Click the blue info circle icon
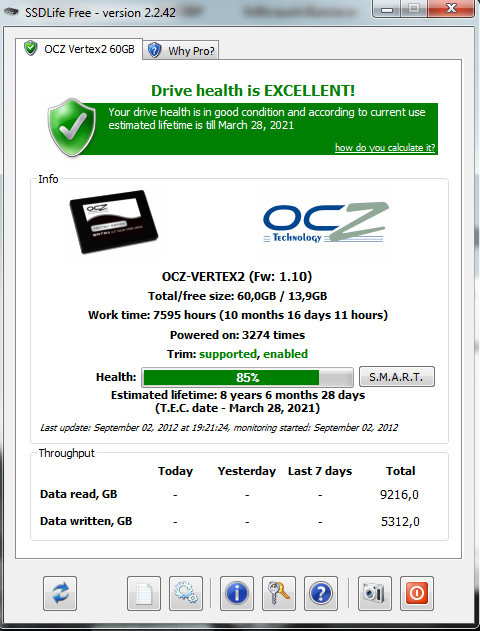Screen dimensions: 480x631 237,594
